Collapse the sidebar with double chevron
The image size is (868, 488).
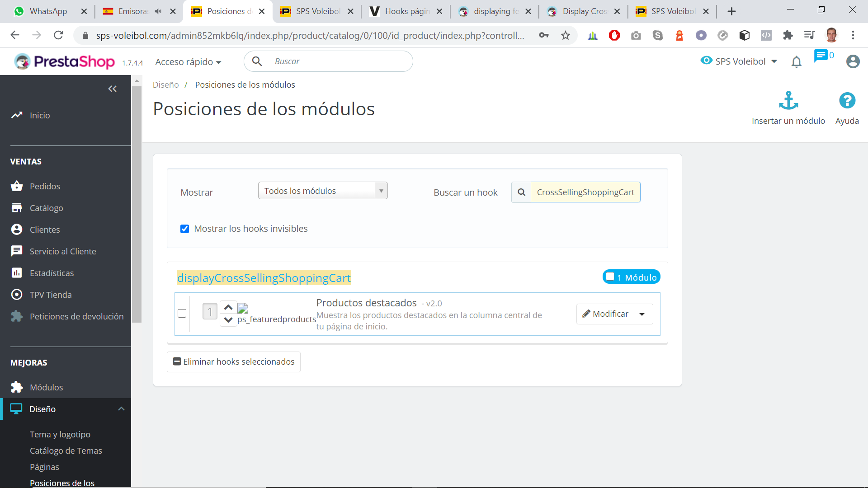[113, 89]
